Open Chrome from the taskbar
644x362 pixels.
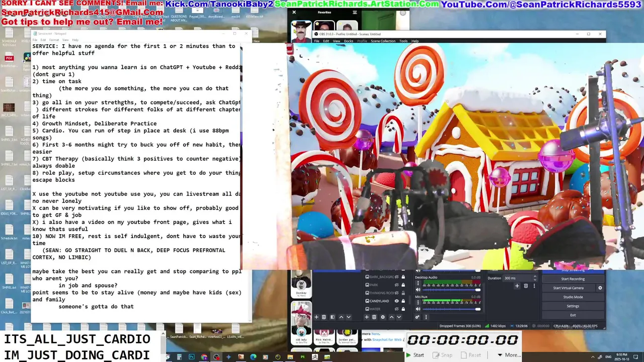click(x=204, y=357)
